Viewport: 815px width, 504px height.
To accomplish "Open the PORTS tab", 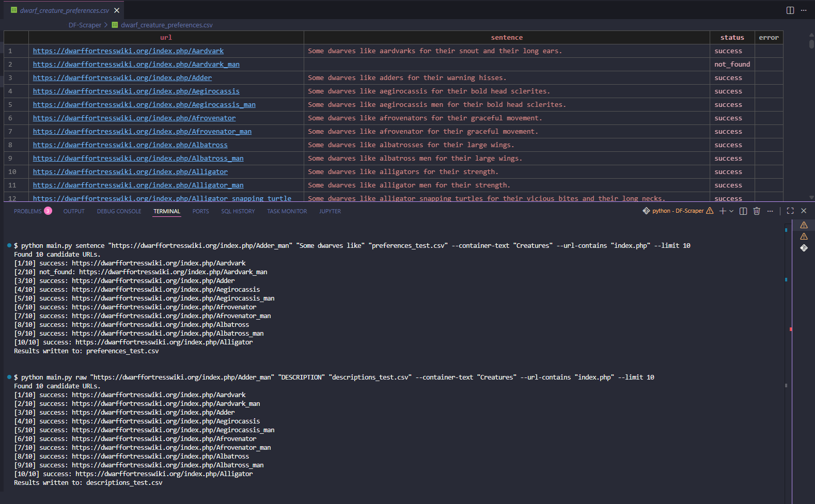I will (x=201, y=211).
